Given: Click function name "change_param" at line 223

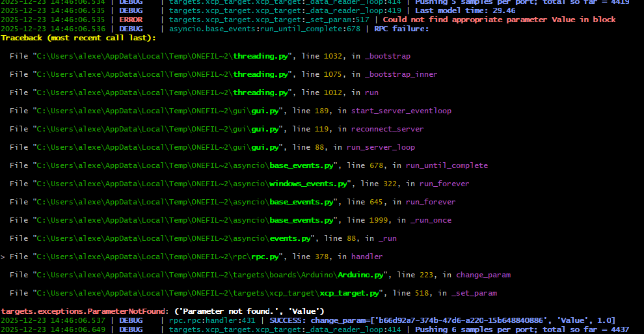Looking at the screenshot, I should coord(483,275).
